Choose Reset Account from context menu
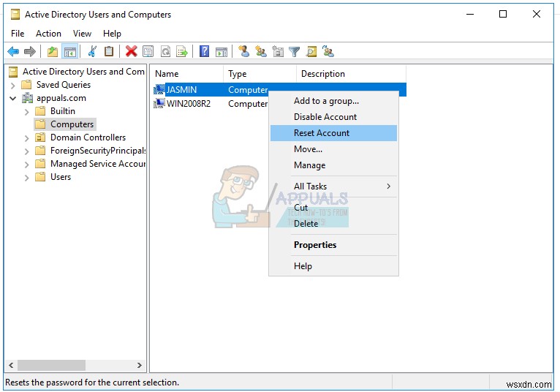Image resolution: width=560 pixels, height=392 pixels. coord(333,133)
